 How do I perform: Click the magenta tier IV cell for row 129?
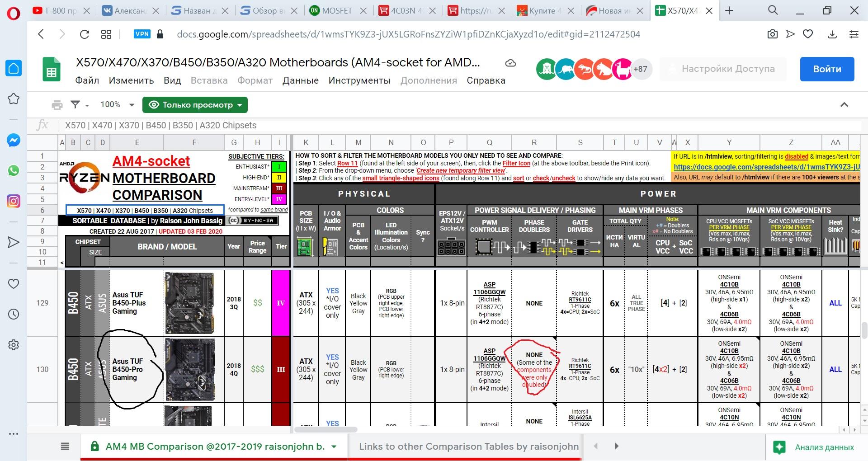[x=280, y=303]
